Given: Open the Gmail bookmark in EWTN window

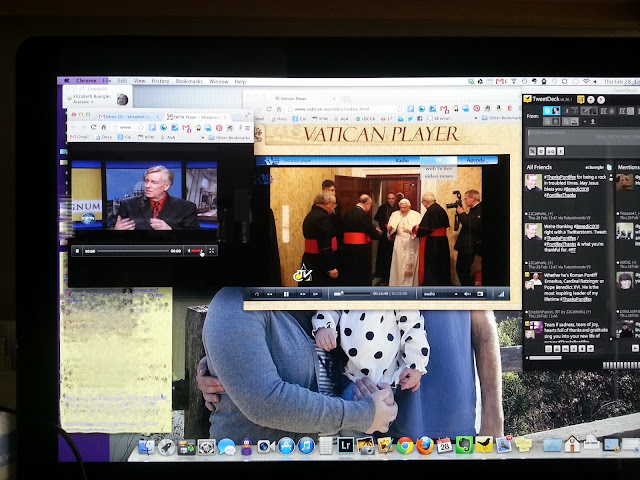Looking at the screenshot, I should [x=79, y=137].
